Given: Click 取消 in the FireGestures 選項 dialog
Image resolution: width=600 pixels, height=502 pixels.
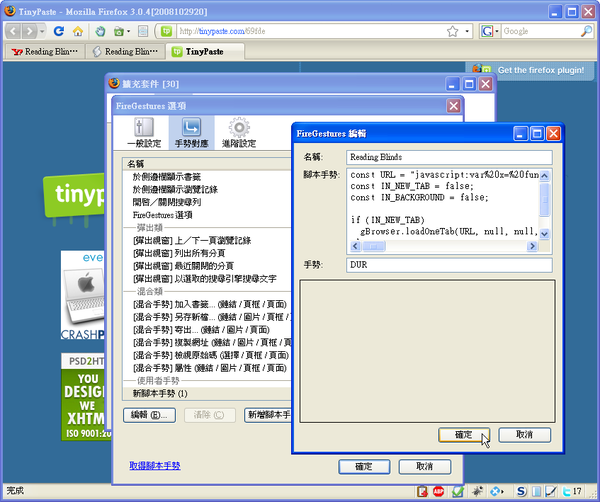Looking at the screenshot, I should coord(425,467).
